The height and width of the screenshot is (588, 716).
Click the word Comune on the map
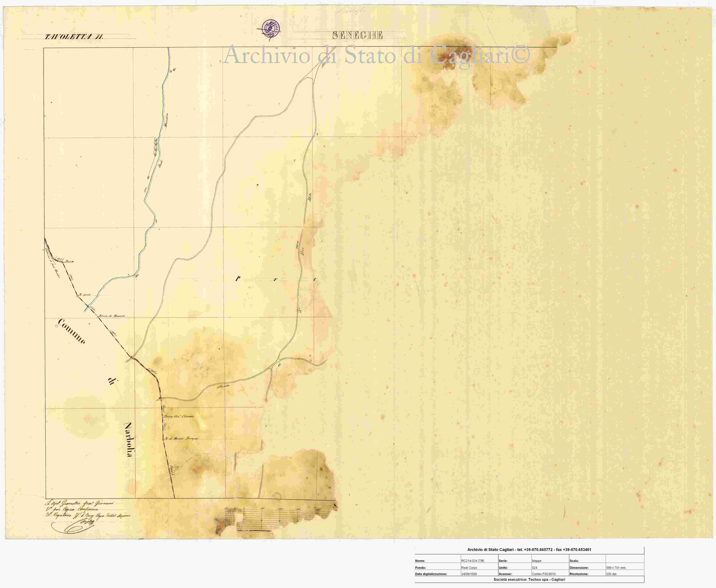(x=72, y=331)
